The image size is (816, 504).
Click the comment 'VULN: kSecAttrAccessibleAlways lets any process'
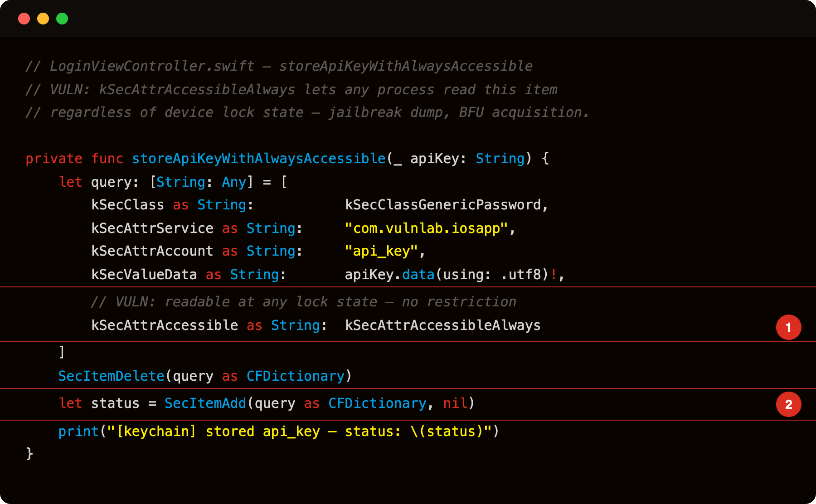coord(291,90)
